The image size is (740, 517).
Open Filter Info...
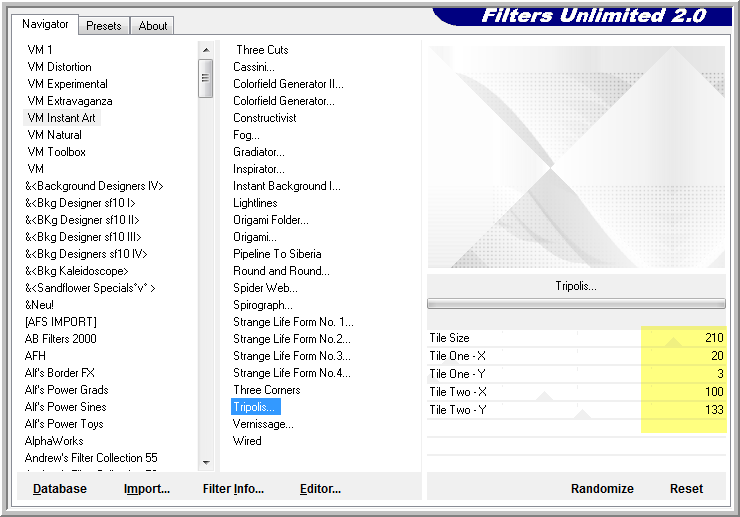233,489
